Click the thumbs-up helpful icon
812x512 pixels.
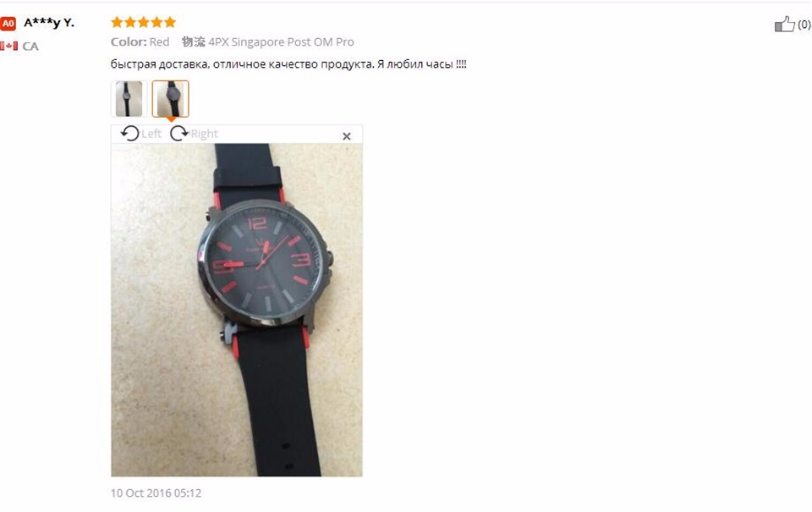pyautogui.click(x=785, y=24)
